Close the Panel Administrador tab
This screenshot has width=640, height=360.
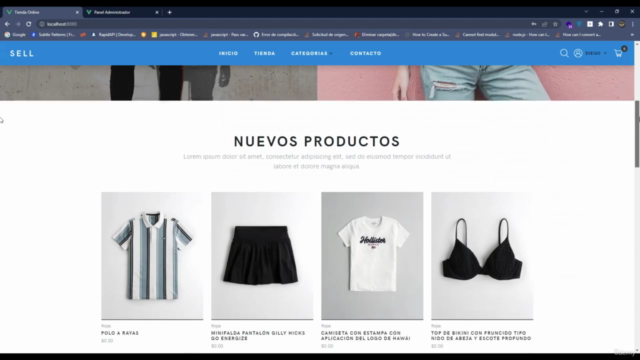tap(157, 12)
